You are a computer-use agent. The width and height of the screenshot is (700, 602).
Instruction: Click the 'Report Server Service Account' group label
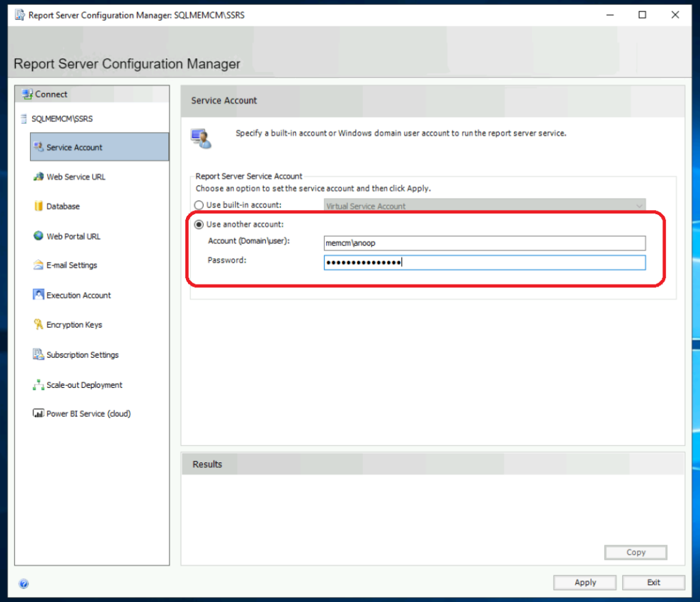click(x=249, y=176)
